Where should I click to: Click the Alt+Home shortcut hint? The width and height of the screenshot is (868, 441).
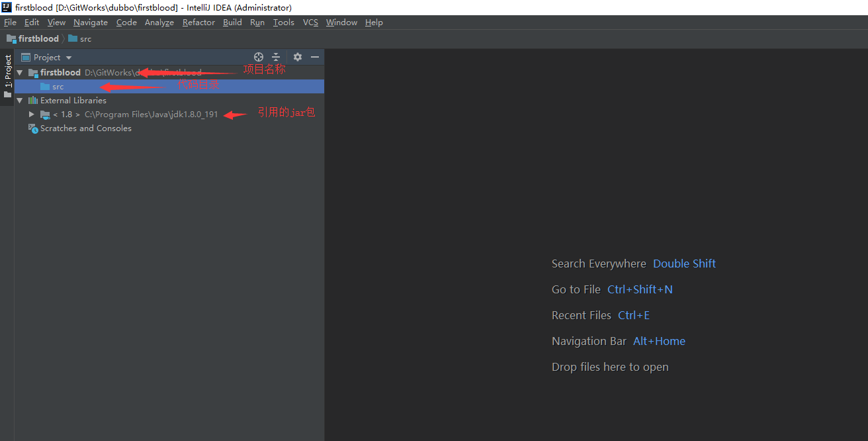tap(659, 341)
